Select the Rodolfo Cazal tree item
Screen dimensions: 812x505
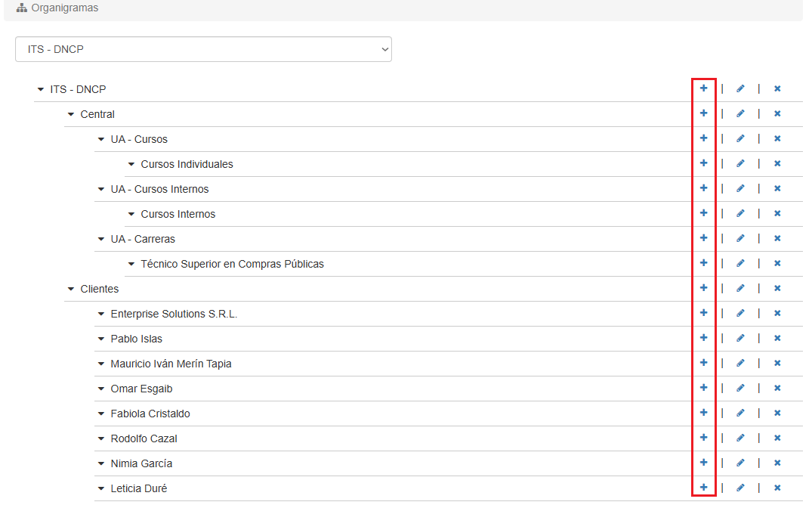click(x=144, y=438)
